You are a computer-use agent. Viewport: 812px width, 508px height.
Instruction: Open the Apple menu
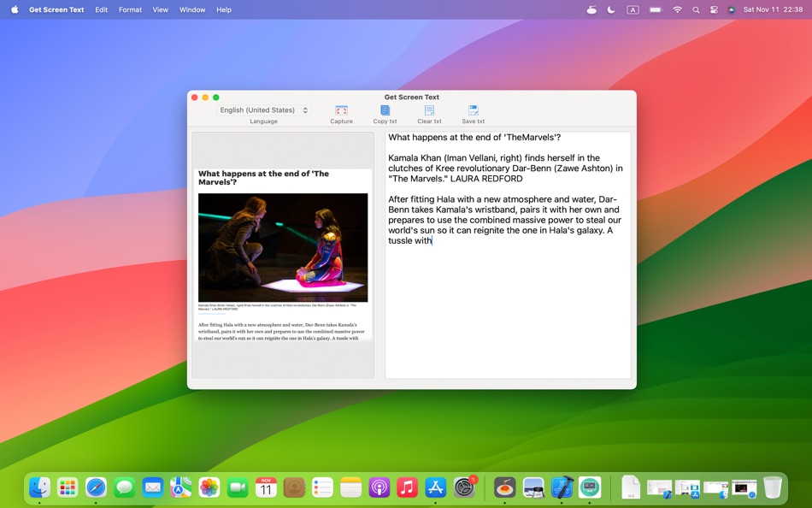click(x=15, y=9)
